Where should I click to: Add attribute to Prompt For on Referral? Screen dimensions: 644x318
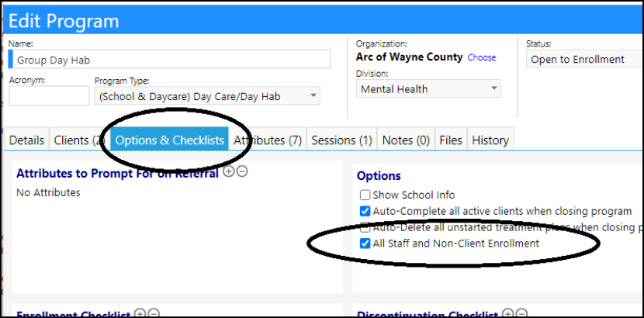pyautogui.click(x=228, y=171)
